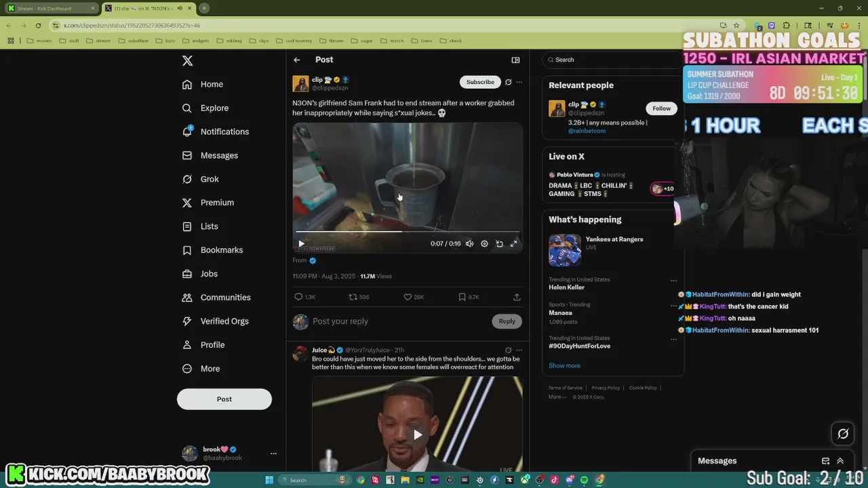This screenshot has height=488, width=868.
Task: Open the rainbetcom link
Action: point(587,131)
